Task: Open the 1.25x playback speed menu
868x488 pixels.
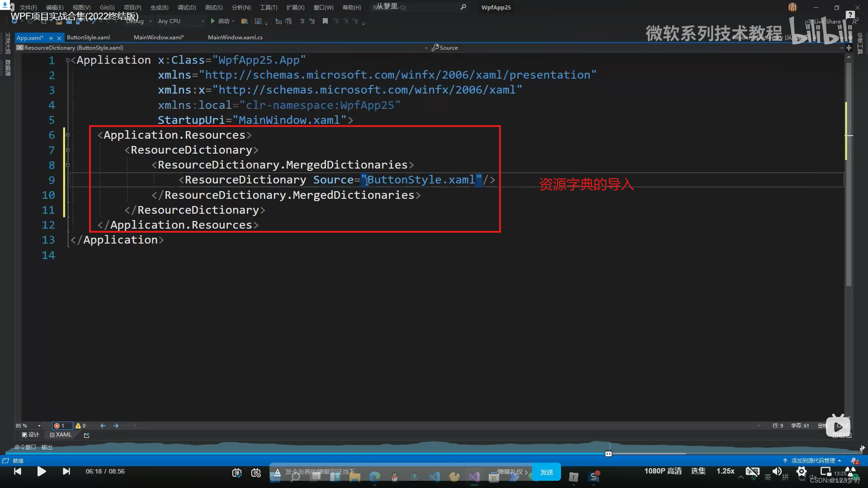Action: pos(725,471)
